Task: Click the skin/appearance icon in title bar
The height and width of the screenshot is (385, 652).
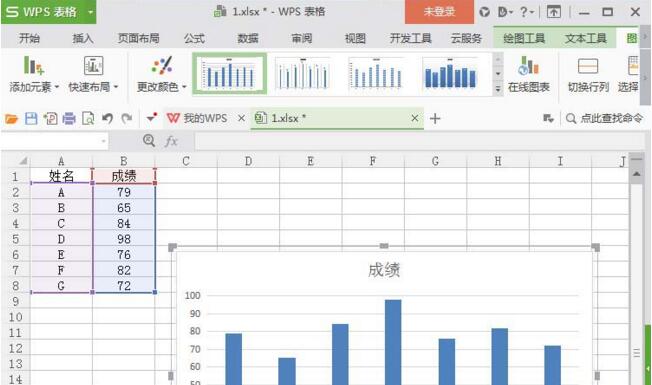Action: pos(484,12)
